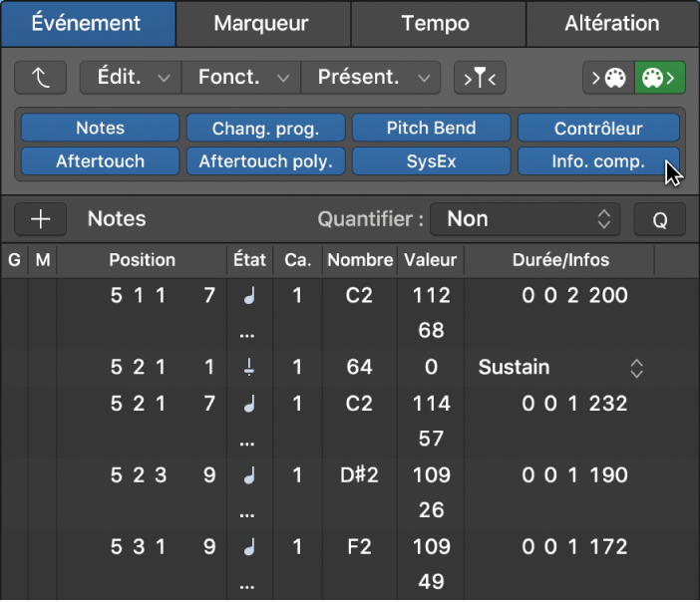Toggle the MIDI In palette button
Screen dimensions: 700x602
(x=609, y=77)
